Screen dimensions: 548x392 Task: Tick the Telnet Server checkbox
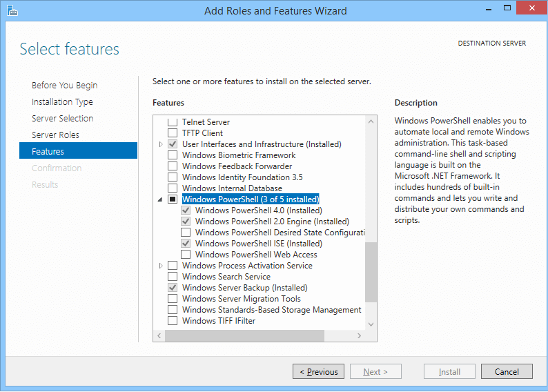(173, 122)
